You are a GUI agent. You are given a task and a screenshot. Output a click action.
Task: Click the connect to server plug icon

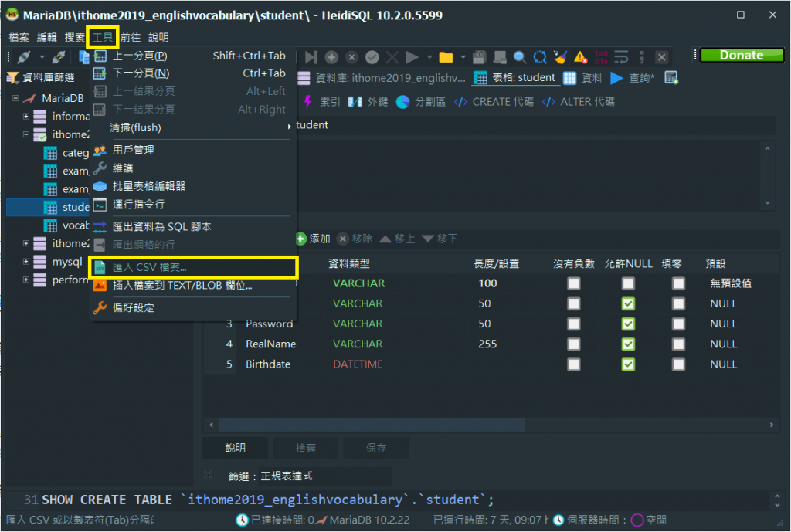point(24,57)
